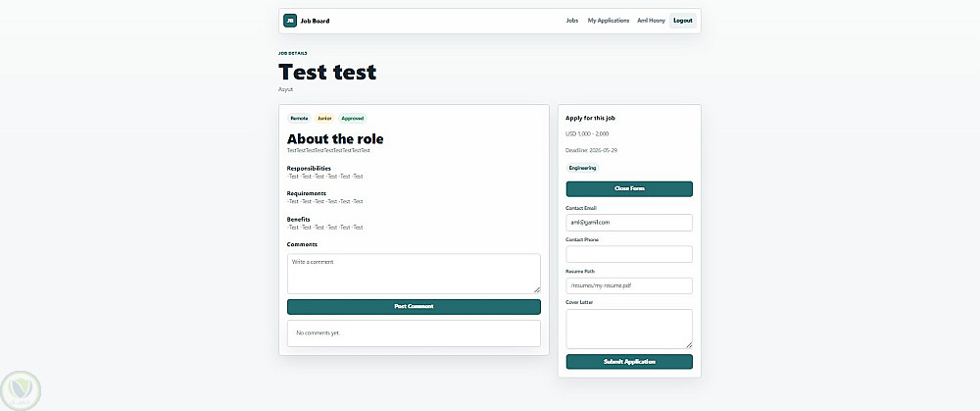Click the Close Form button
The height and width of the screenshot is (411, 980).
629,189
